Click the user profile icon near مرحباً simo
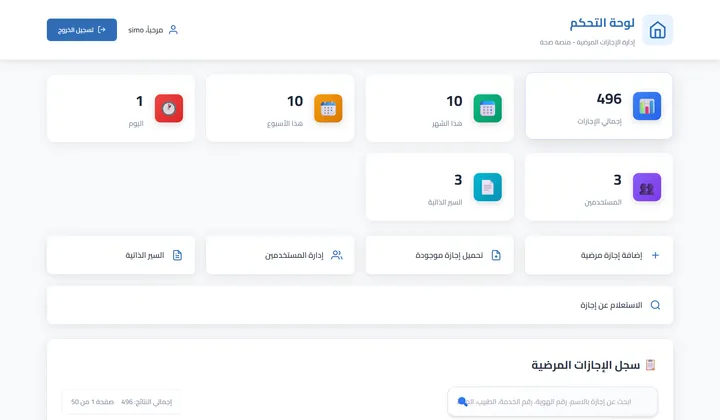The width and height of the screenshot is (720, 420). click(x=173, y=30)
